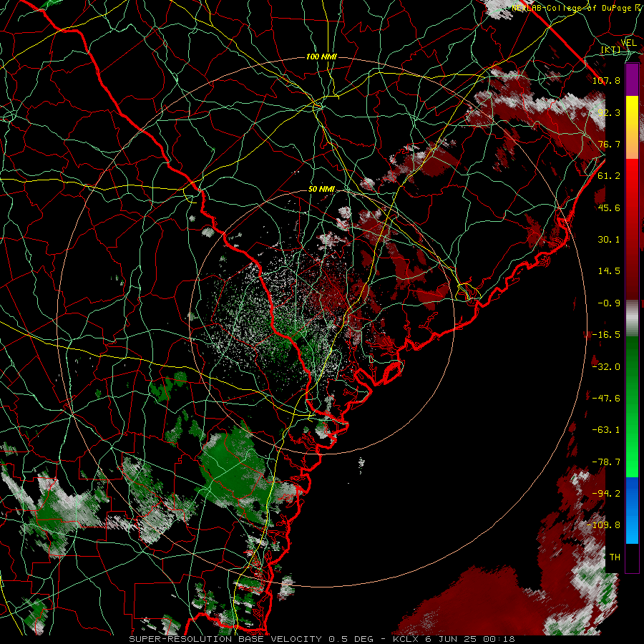This screenshot has width=644, height=644.
Task: Select the -16.5 legend value
Action: 606,335
